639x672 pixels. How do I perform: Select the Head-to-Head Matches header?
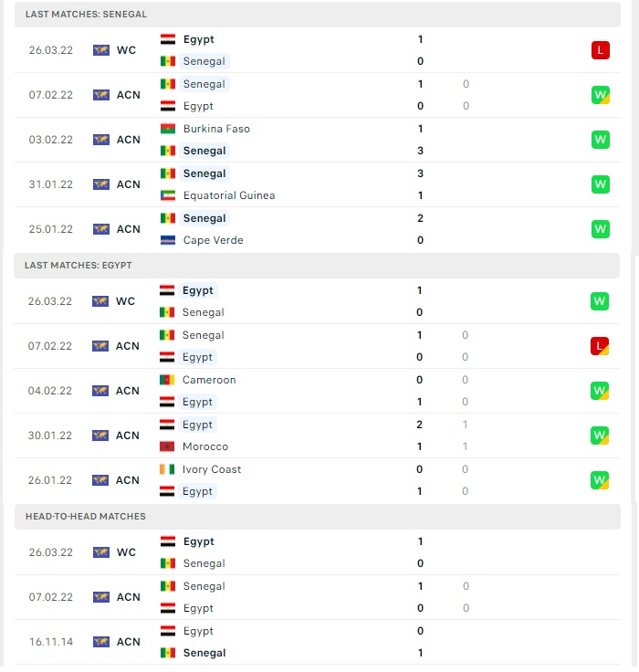coord(317,517)
